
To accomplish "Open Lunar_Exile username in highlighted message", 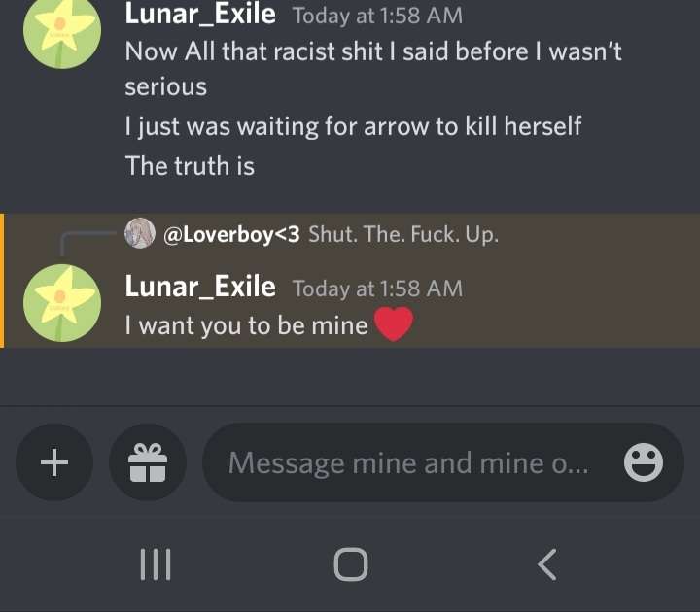I will [x=200, y=287].
